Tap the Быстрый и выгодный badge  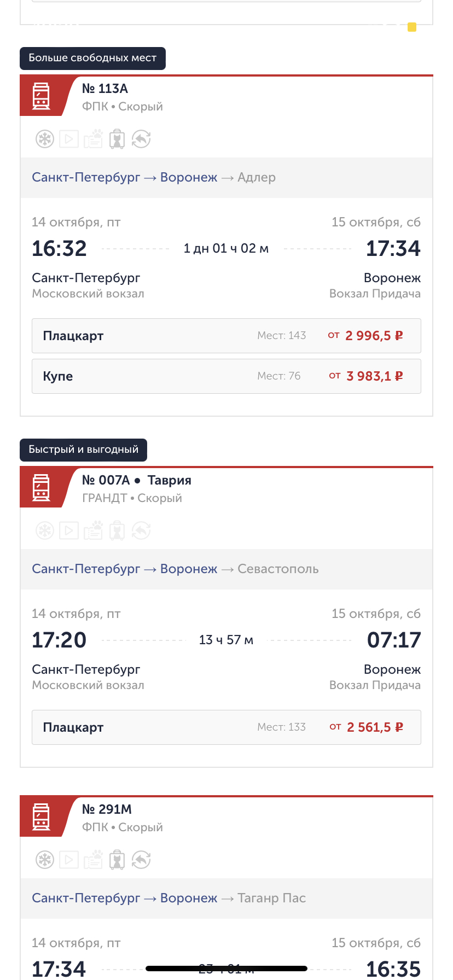point(83,450)
